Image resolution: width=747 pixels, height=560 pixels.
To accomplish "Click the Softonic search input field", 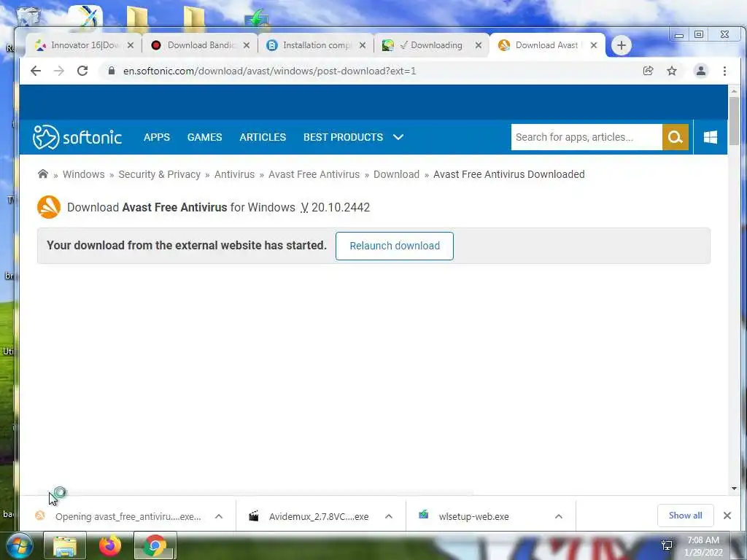I will pyautogui.click(x=587, y=137).
